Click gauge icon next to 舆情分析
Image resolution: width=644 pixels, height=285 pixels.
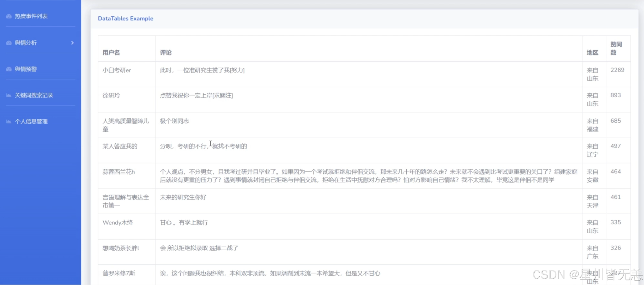click(x=9, y=43)
